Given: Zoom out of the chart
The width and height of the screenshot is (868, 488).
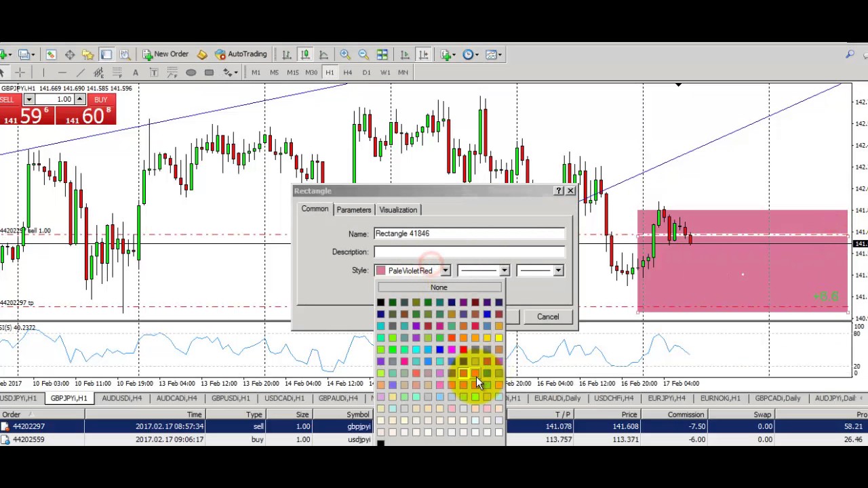Looking at the screenshot, I should (x=363, y=54).
